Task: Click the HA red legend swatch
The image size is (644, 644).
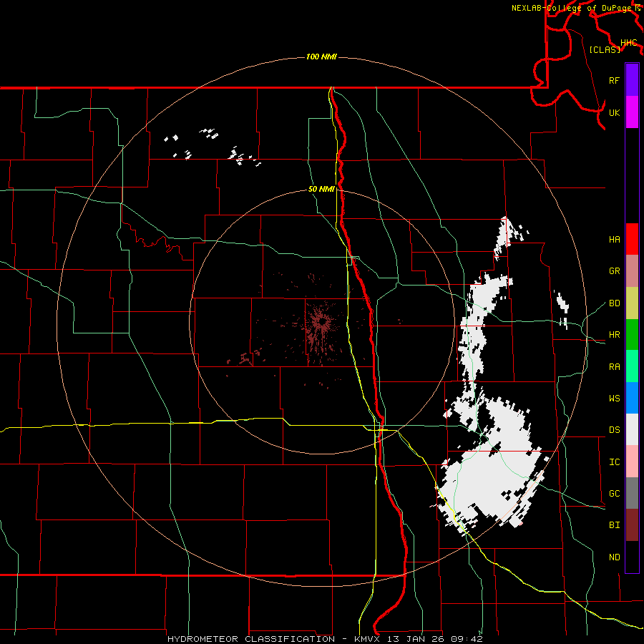Action: pos(632,239)
